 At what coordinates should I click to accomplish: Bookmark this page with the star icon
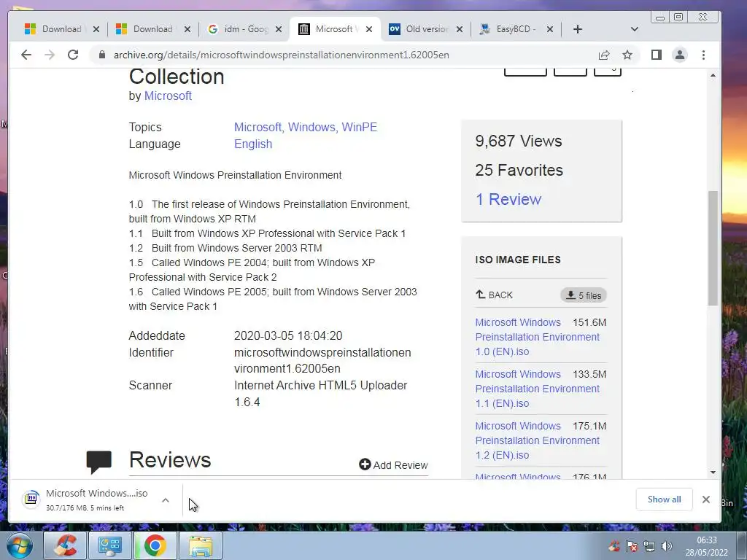click(x=627, y=55)
